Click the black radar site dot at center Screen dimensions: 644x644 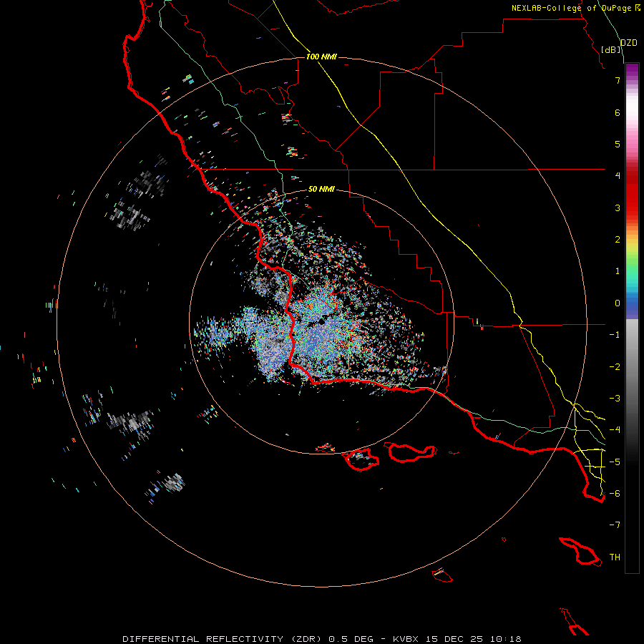(x=322, y=323)
